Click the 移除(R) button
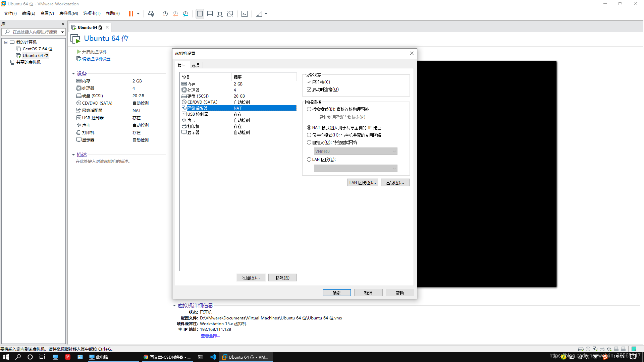Viewport: 644px width, 362px height. pos(282,278)
